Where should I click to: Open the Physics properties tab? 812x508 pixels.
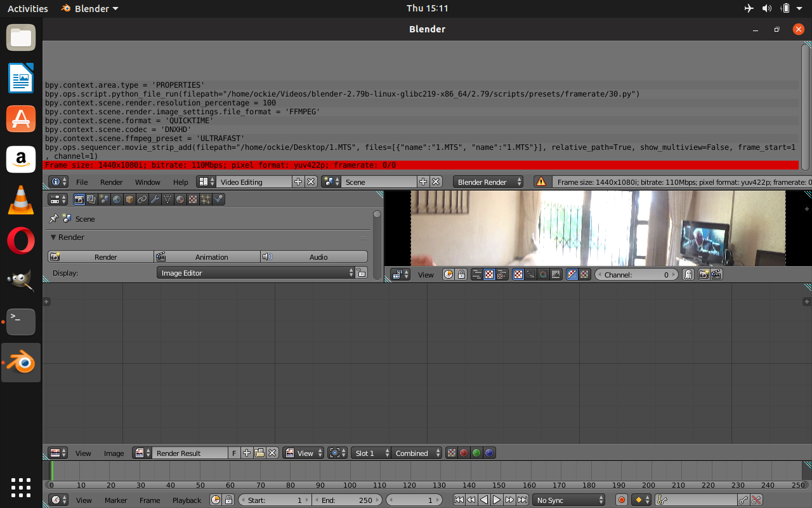coord(218,199)
